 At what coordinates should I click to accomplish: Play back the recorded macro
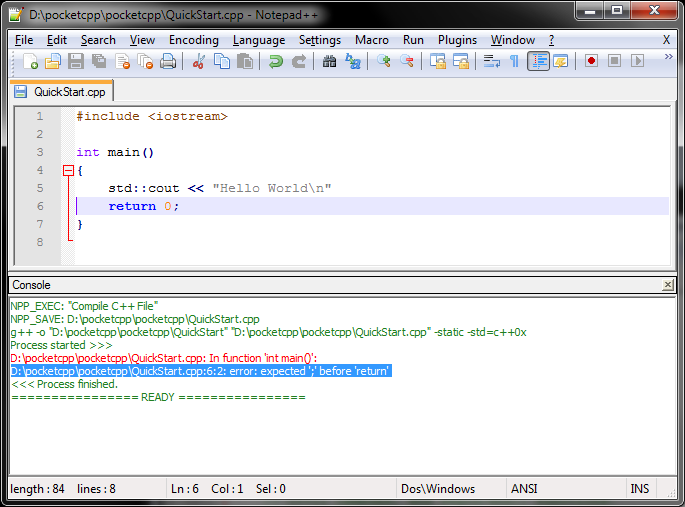[637, 61]
